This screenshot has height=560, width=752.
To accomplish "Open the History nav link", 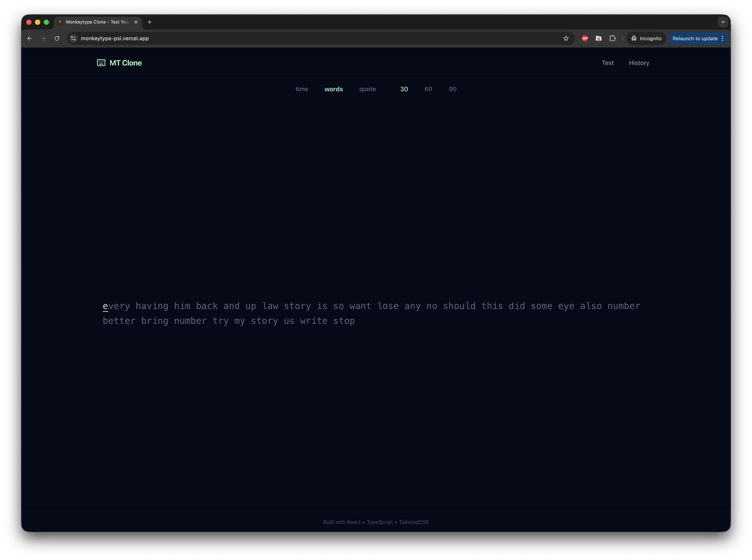I will point(639,63).
